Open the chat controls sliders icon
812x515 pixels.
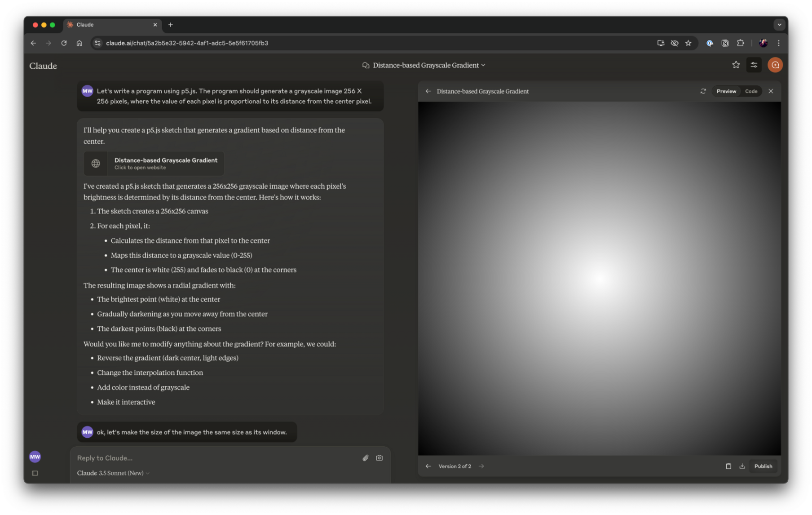pos(754,65)
